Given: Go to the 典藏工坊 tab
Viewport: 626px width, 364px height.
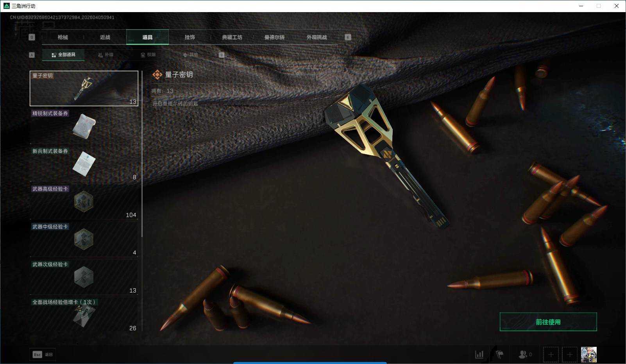Looking at the screenshot, I should (x=232, y=37).
